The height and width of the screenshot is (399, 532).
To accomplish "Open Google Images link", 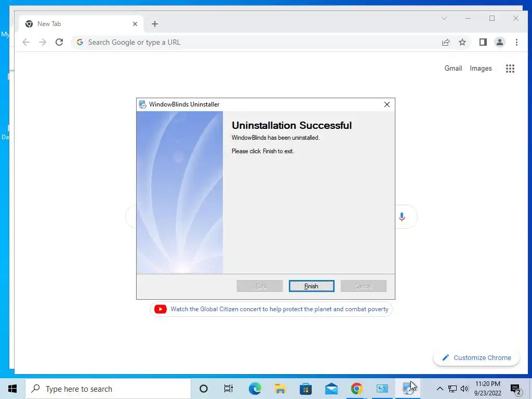I will pyautogui.click(x=481, y=68).
